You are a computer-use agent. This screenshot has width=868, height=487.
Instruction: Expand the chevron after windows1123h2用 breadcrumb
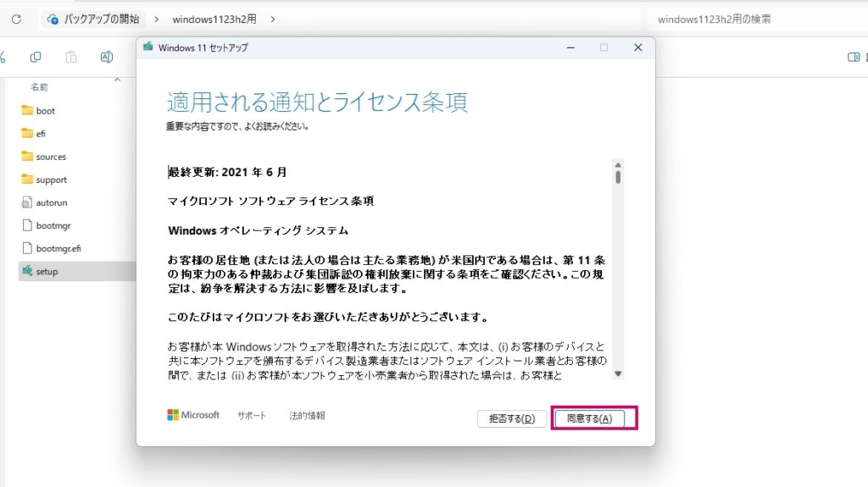coord(273,19)
